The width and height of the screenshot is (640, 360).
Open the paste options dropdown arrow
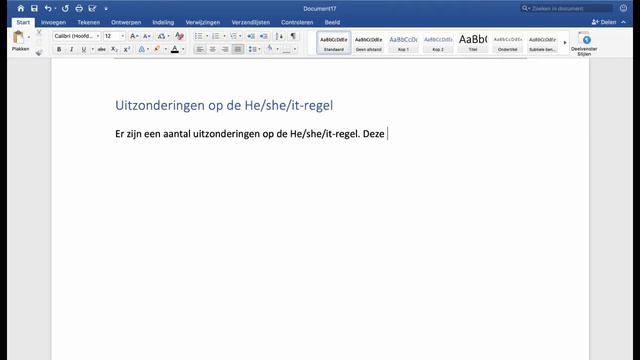tap(29, 38)
